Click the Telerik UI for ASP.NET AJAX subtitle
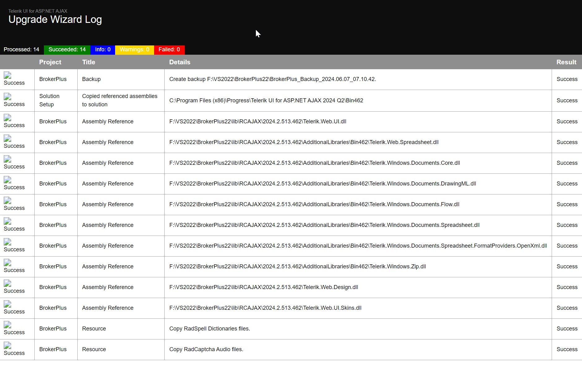The height and width of the screenshot is (392, 582). point(38,11)
